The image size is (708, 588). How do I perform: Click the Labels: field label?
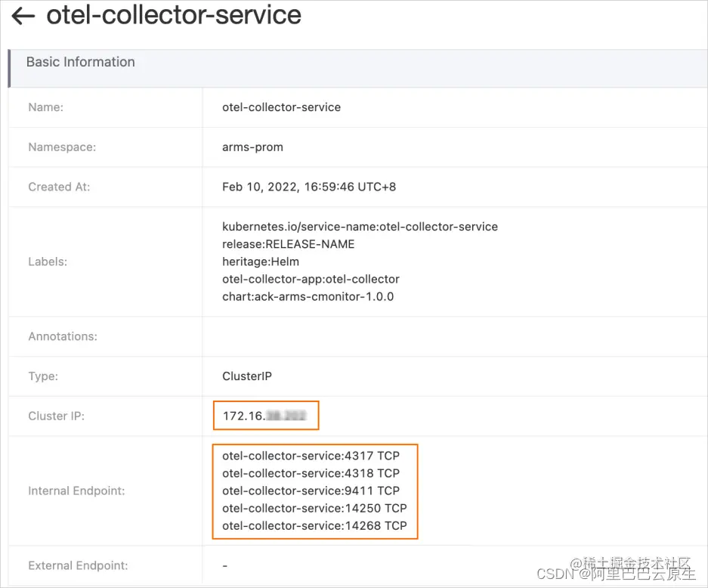click(x=48, y=262)
